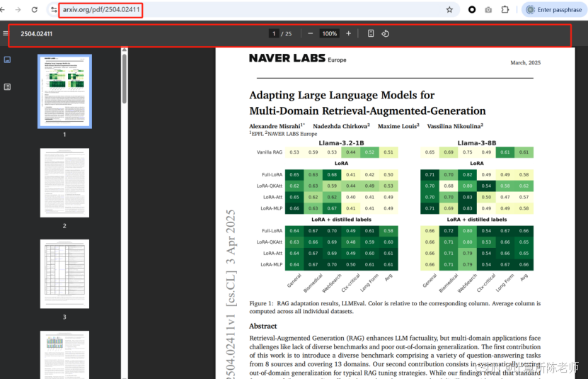Viewport: 588px width, 379px height.
Task: Click the Llama-3.2-1B chart heading
Action: (341, 143)
